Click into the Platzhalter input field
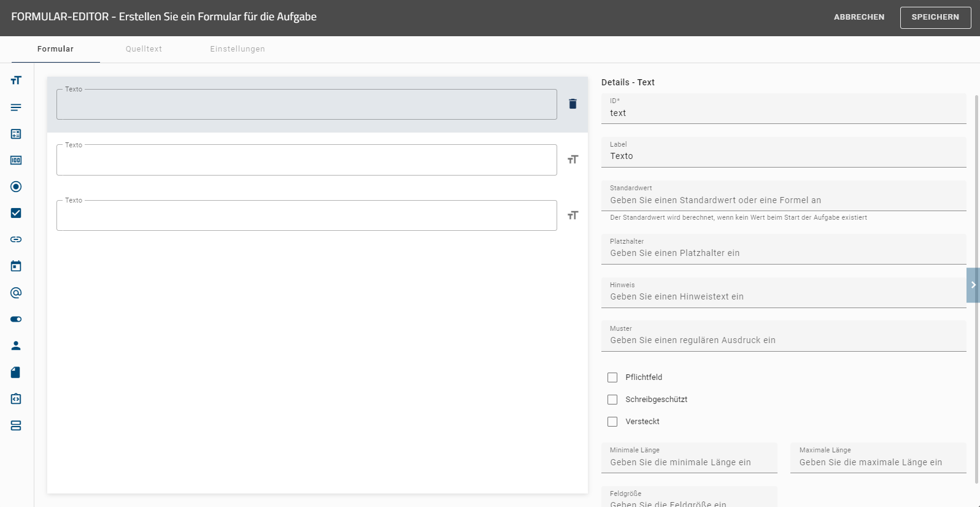The image size is (980, 507). pos(783,253)
